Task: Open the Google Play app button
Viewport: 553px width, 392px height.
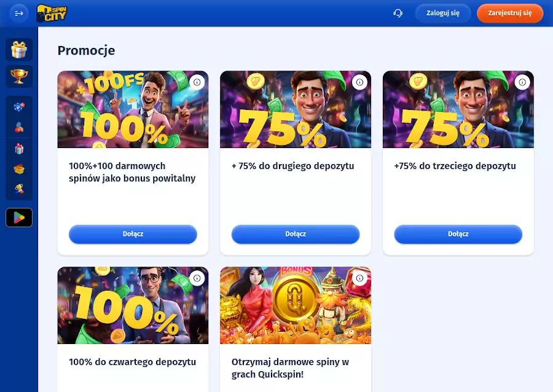Action: pyautogui.click(x=19, y=218)
